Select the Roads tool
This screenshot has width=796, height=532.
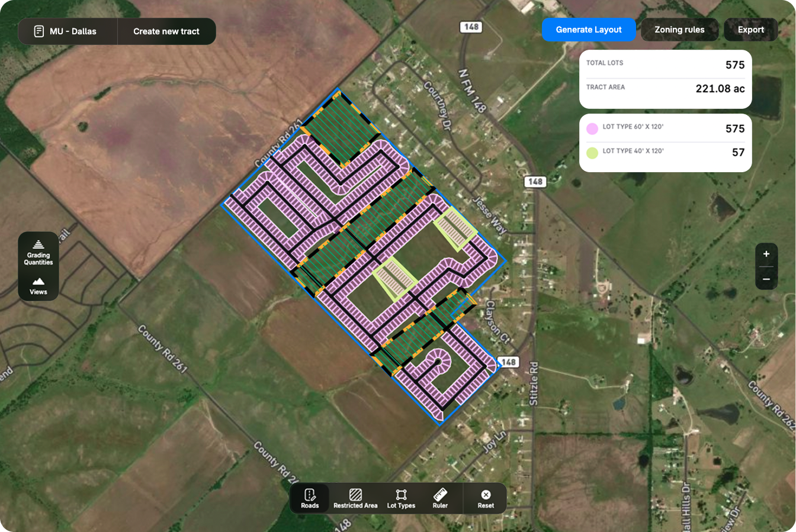click(x=309, y=498)
